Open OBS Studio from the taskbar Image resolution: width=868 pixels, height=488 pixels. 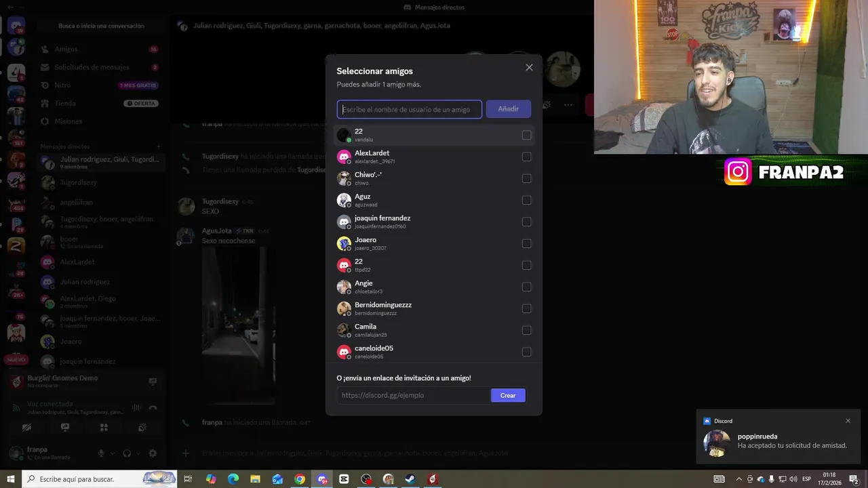click(x=366, y=479)
